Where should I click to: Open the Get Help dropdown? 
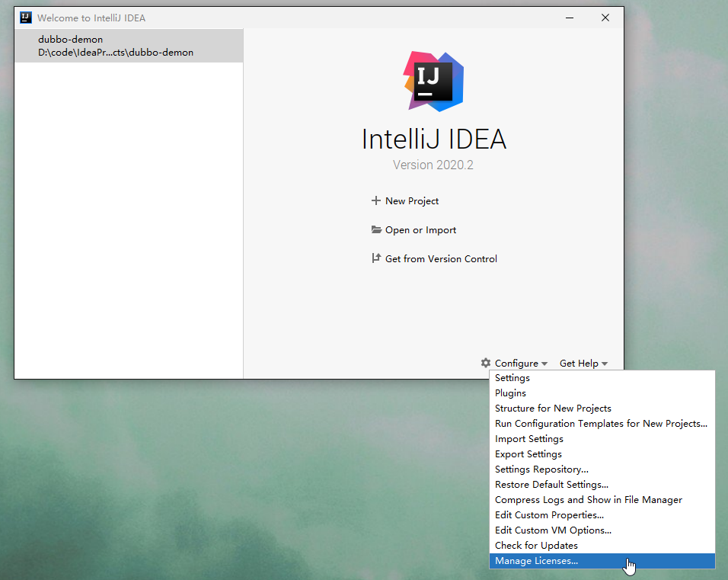pos(580,363)
